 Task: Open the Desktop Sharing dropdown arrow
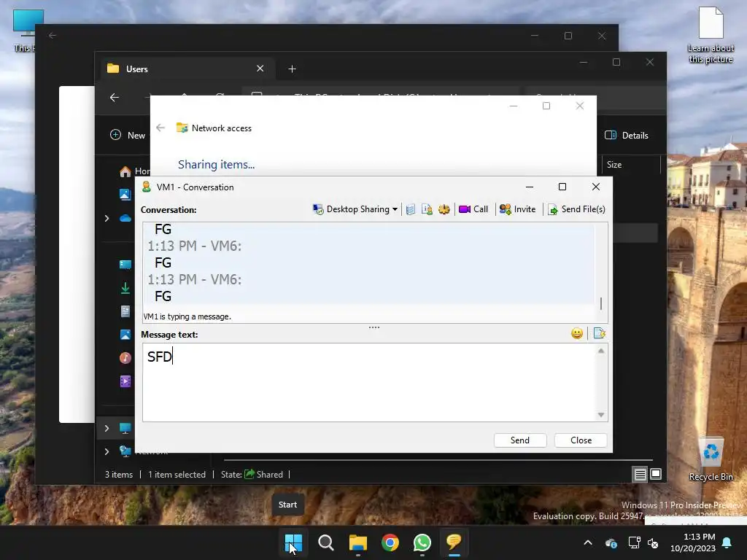click(x=395, y=209)
